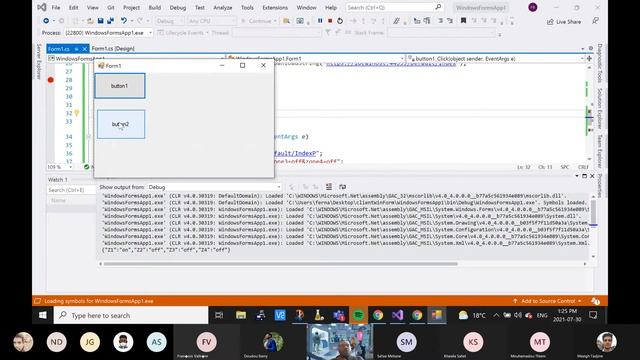Viewport: 640px width, 360px height.
Task: Open the Output window options dropdown arrow
Action: 577,176
